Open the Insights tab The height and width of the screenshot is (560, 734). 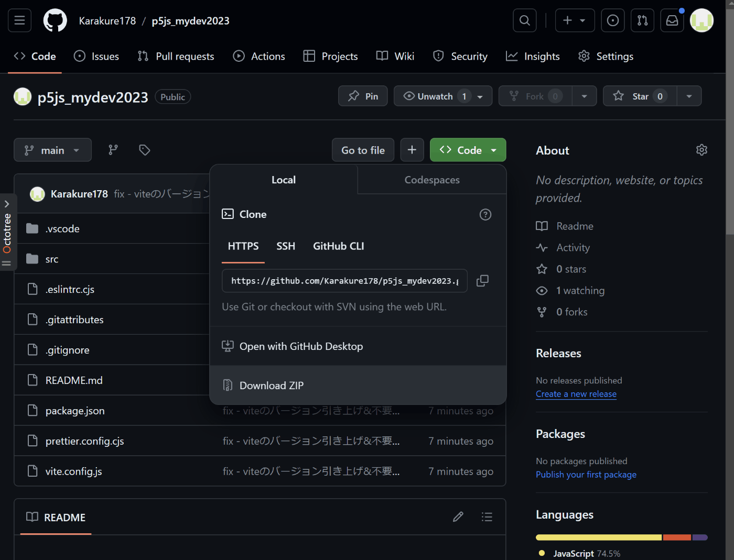tap(533, 56)
